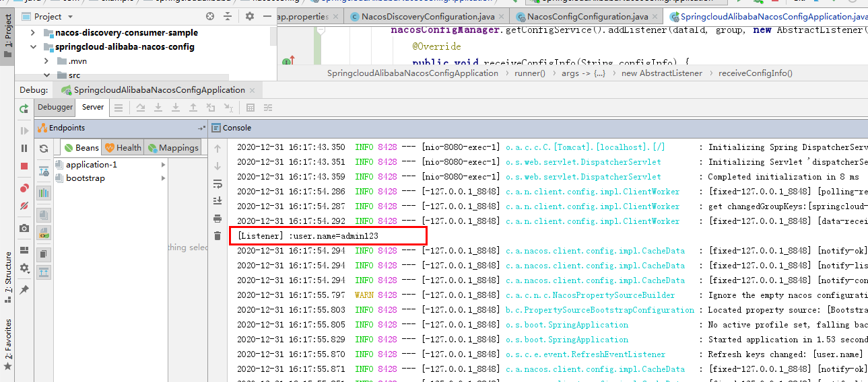868x382 pixels.
Task: Close the NacosDiscoveryConfiguration.java tab
Action: (x=500, y=17)
